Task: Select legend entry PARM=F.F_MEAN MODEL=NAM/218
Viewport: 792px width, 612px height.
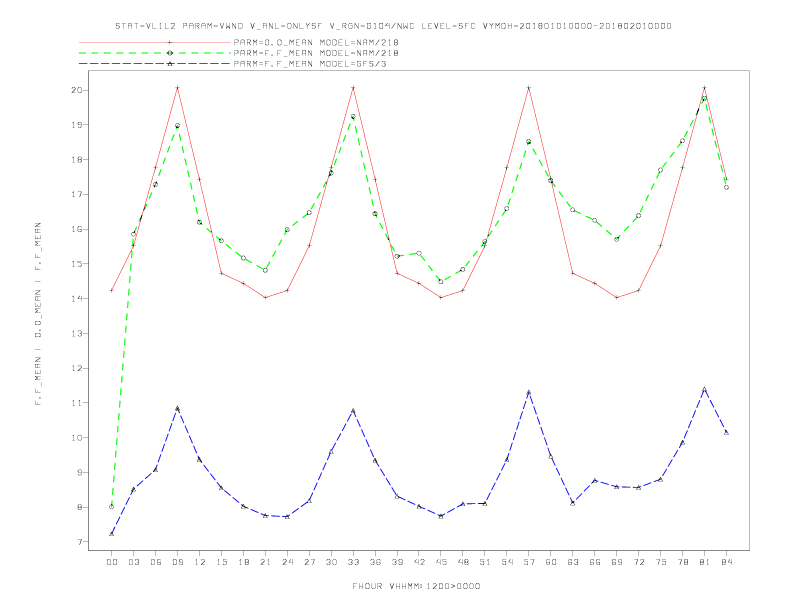Action: tap(316, 53)
